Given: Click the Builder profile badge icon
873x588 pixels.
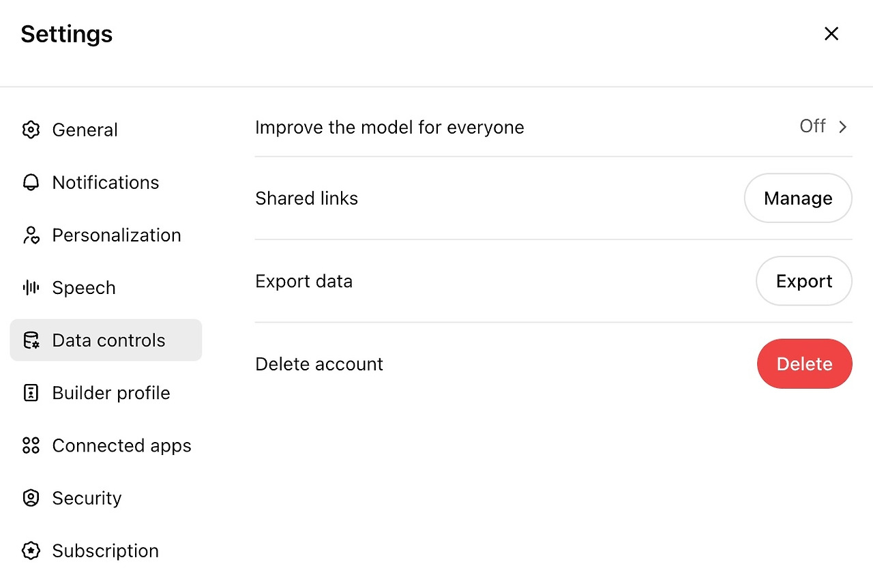Looking at the screenshot, I should pos(31,393).
